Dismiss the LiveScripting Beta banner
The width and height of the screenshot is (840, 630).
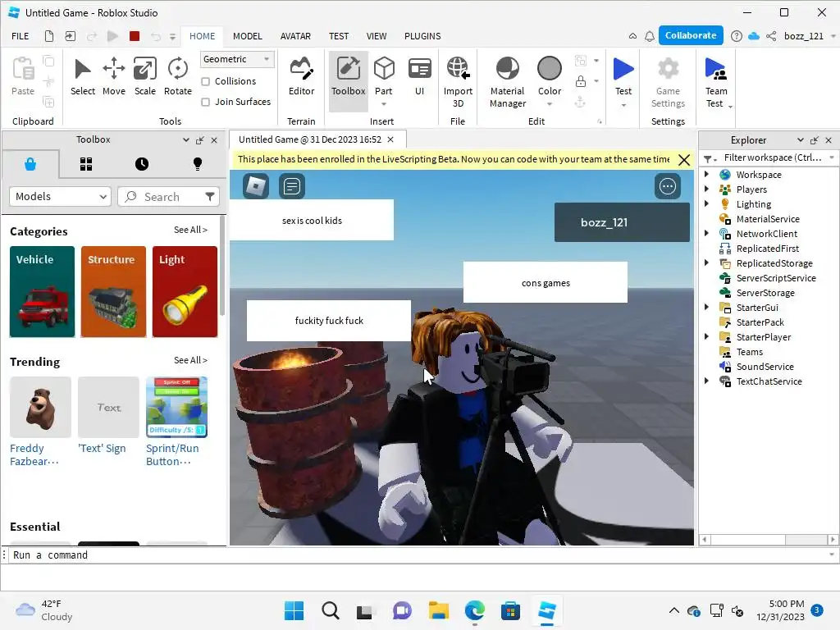point(684,160)
